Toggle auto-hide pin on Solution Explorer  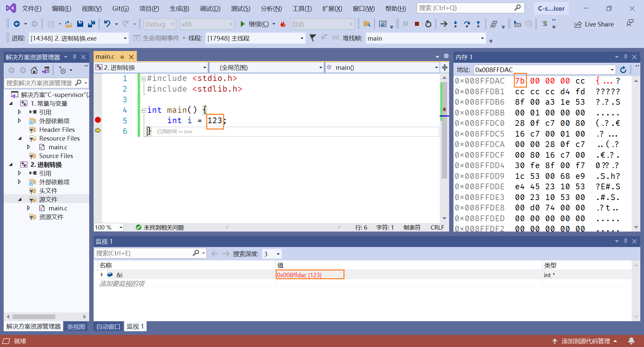click(74, 57)
